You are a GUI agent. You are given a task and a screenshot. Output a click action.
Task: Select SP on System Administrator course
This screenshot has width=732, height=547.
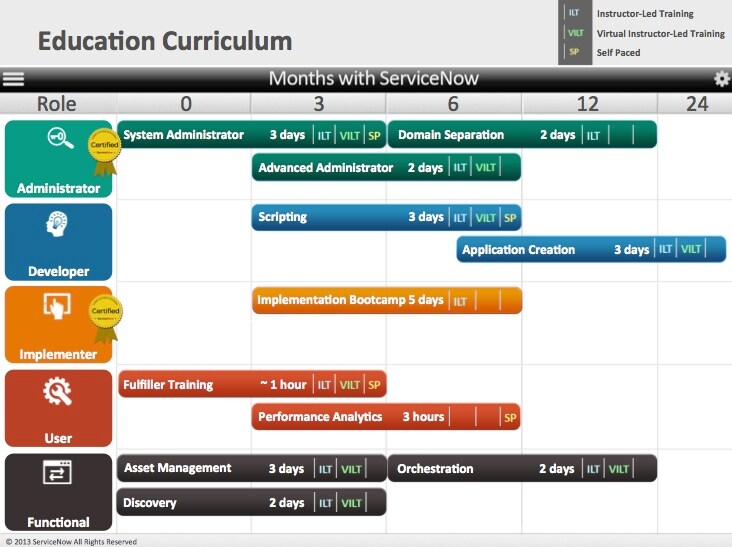pos(374,136)
